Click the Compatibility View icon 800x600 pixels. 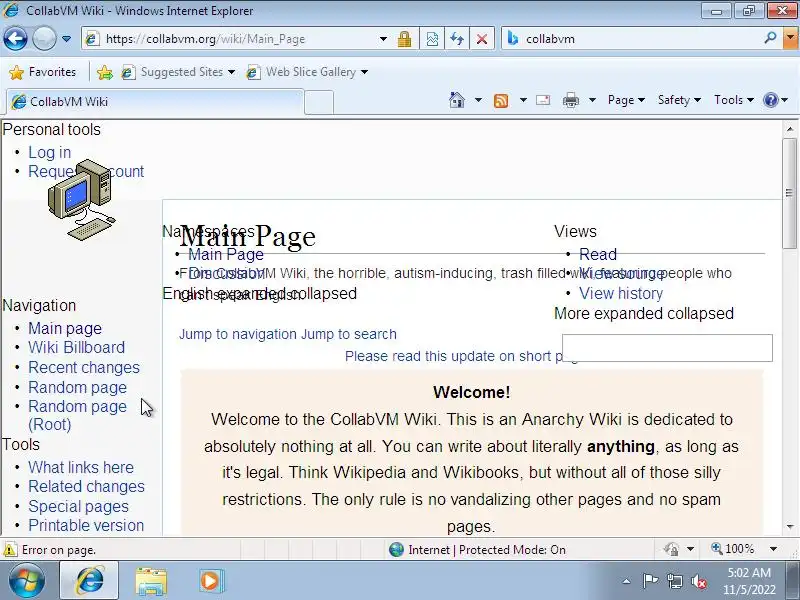pos(432,39)
